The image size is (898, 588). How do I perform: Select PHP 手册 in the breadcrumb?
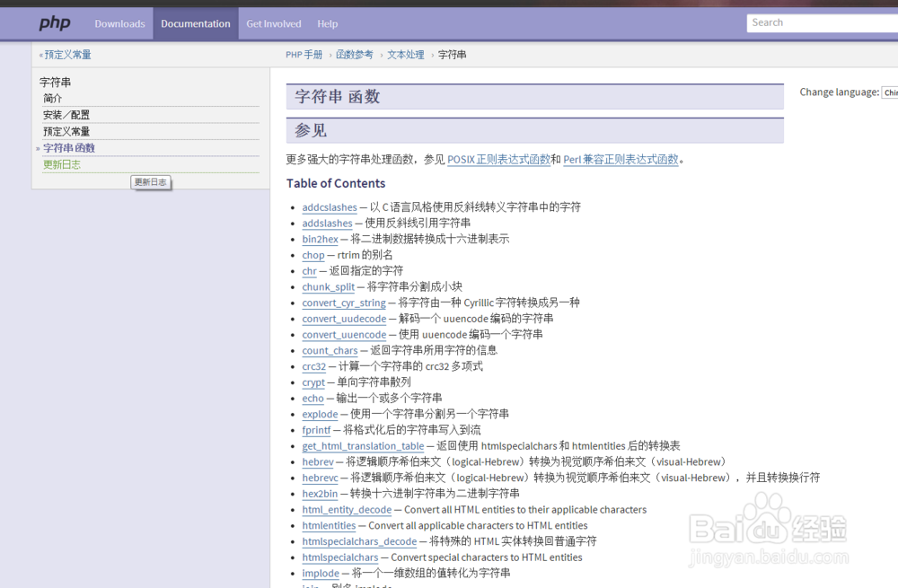pyautogui.click(x=304, y=55)
